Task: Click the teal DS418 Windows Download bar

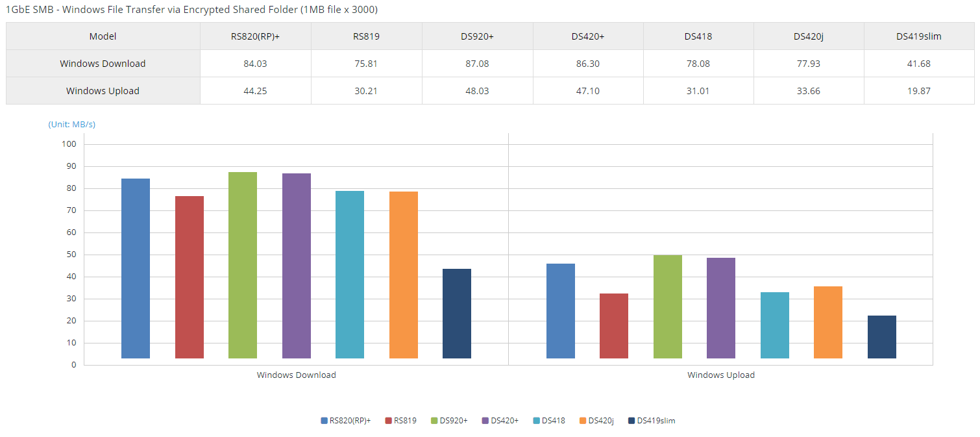Action: 350,275
